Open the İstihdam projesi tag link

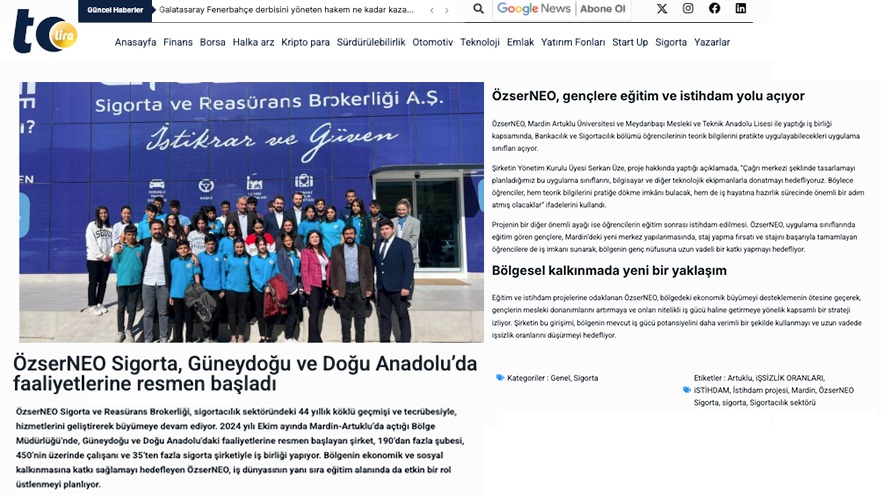tap(760, 390)
